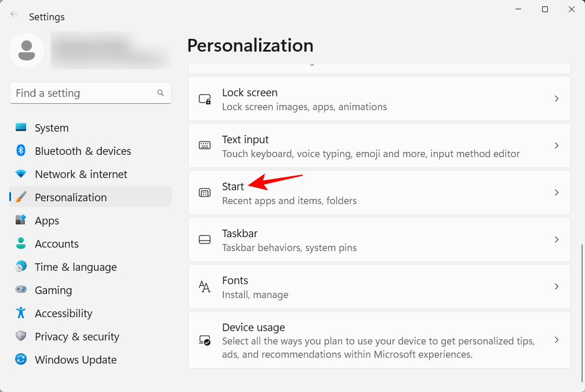Click the Gaming controller icon
Screen dimensions: 585x392
21,290
